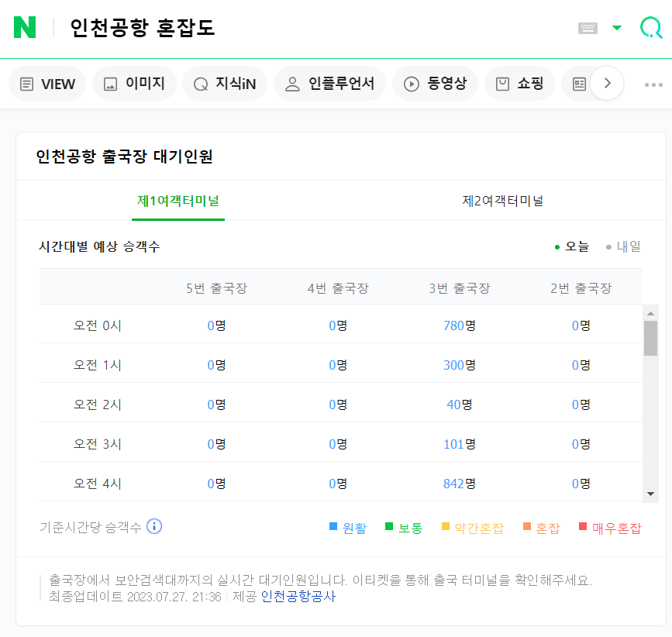Click the 오전 1시 row label
672x637 pixels.
coord(98,365)
